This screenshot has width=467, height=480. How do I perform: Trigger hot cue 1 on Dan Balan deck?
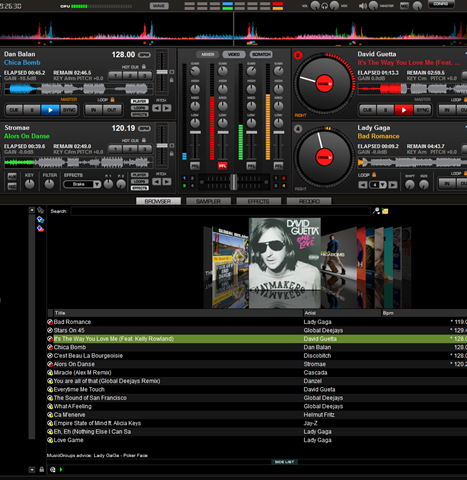click(115, 75)
